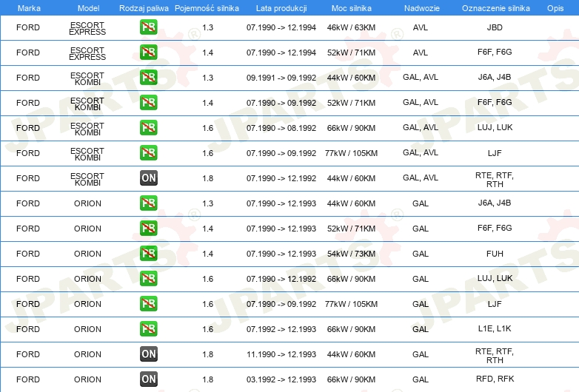Click the Model column header
Viewport: 579px width, 392px height.
89,8
